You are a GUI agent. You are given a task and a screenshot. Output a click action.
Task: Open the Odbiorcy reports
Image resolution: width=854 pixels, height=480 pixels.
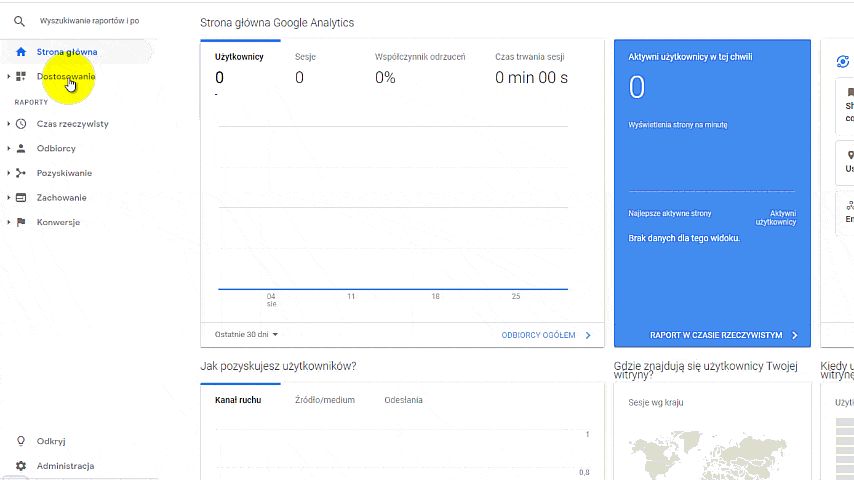56,148
